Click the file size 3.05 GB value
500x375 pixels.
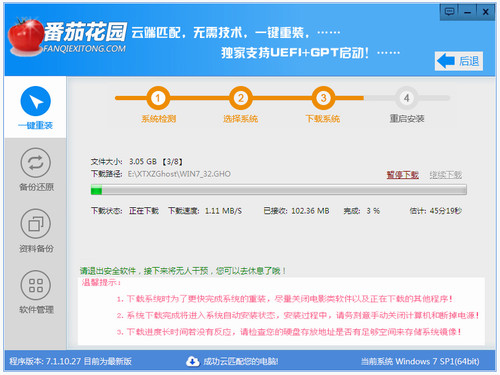pos(143,162)
